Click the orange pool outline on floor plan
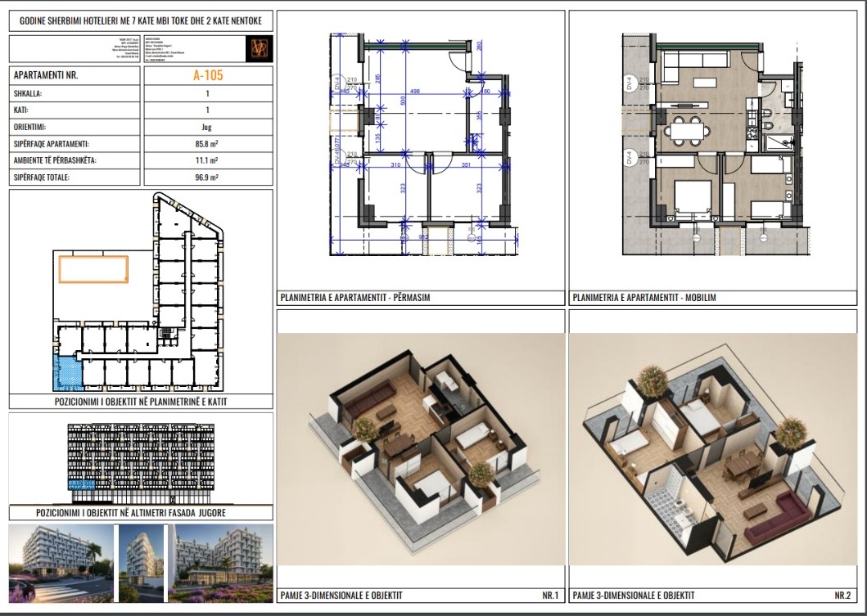 coord(92,268)
